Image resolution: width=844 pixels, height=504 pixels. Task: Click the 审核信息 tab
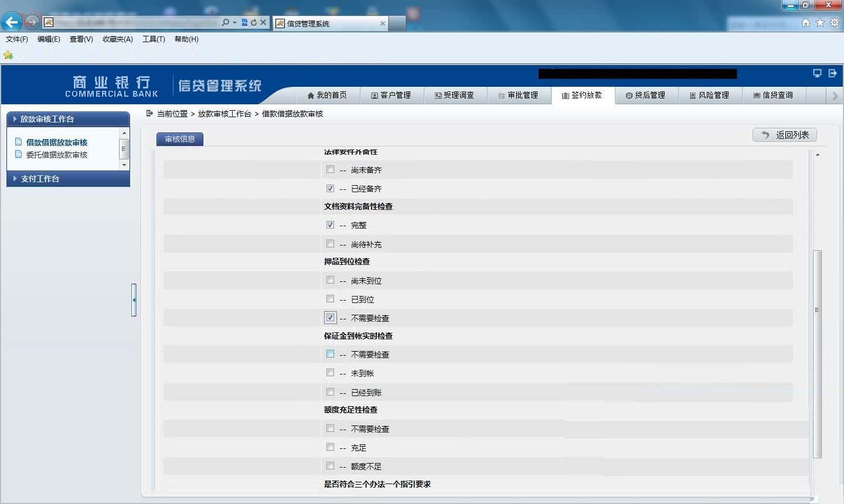(180, 139)
